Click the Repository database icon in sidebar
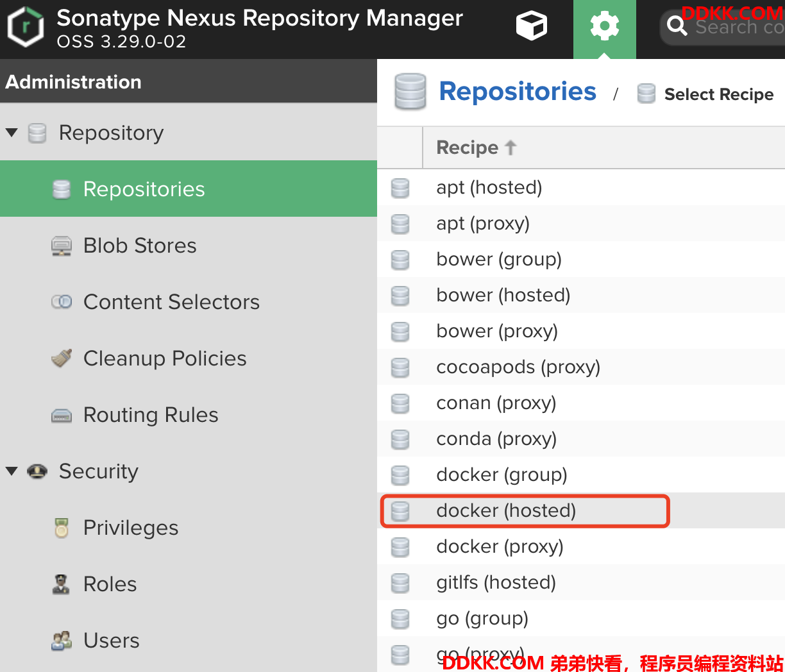Viewport: 785px width, 672px height. [38, 133]
